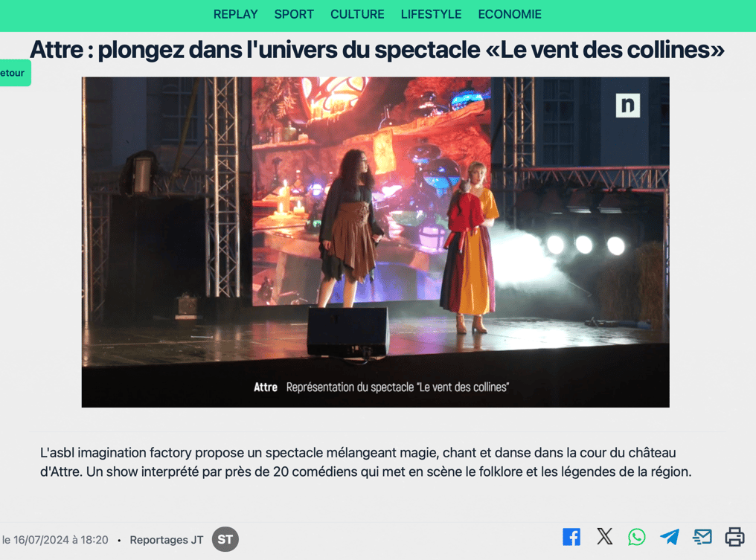Share article via Telegram icon

[670, 537]
